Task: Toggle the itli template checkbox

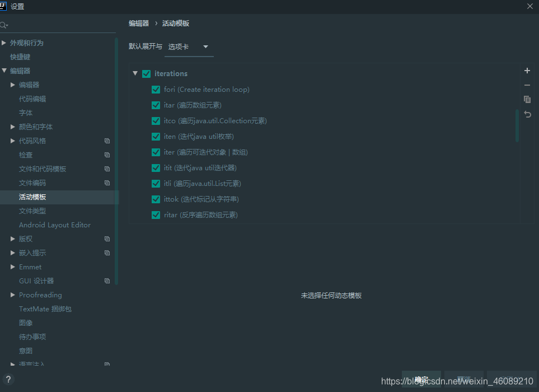Action: (156, 184)
